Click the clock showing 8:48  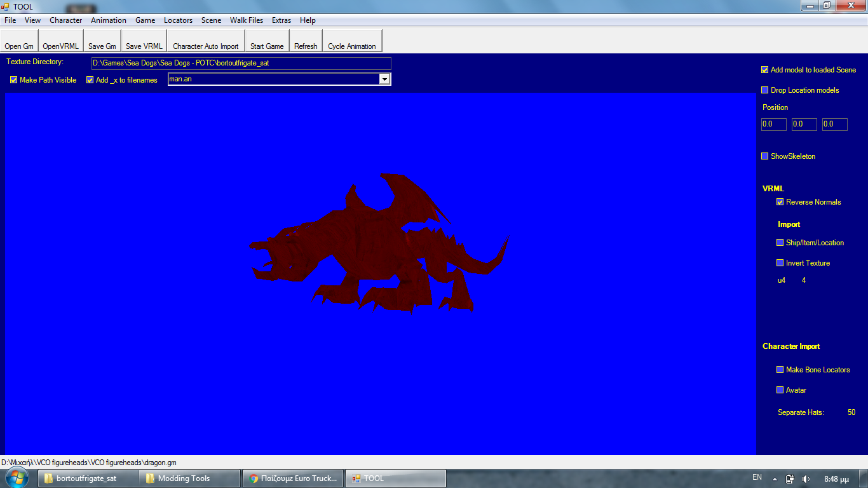point(835,478)
